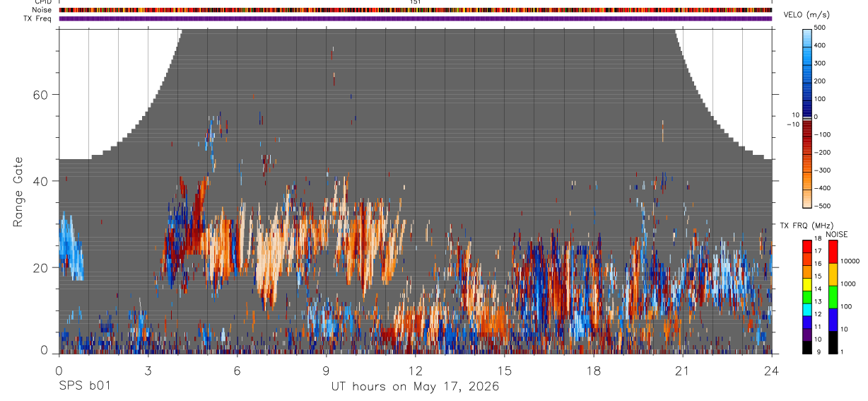Select the green 13–14 MHz TX FRQ segment

point(807,296)
